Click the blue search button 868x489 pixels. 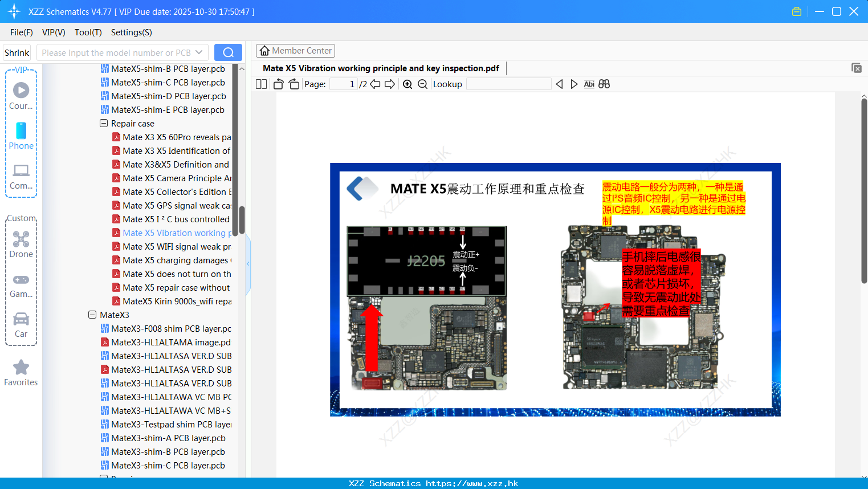click(228, 52)
